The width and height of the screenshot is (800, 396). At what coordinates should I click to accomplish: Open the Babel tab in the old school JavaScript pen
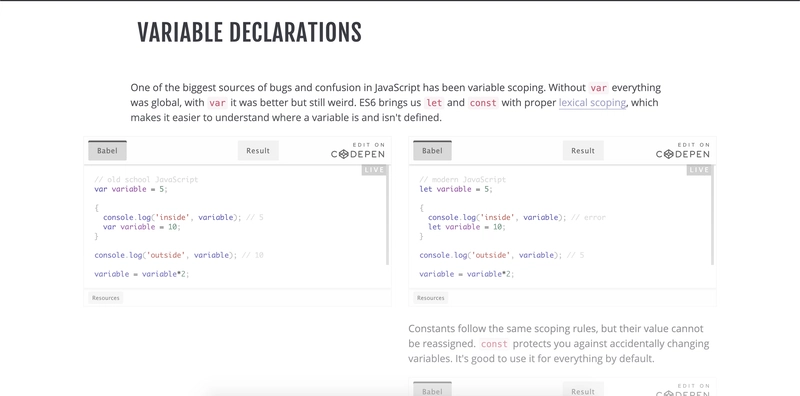107,151
